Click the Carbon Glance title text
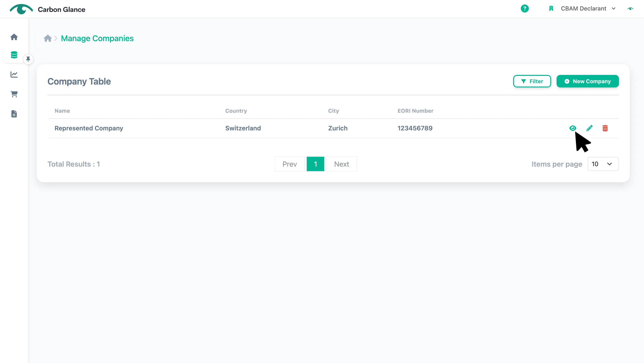The height and width of the screenshot is (363, 644). pyautogui.click(x=61, y=9)
